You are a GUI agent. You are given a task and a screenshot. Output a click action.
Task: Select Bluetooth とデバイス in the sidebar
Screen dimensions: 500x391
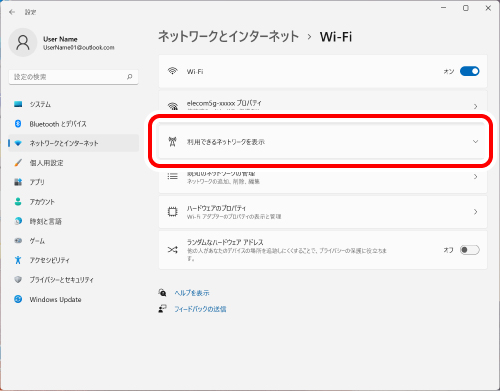tap(74, 124)
